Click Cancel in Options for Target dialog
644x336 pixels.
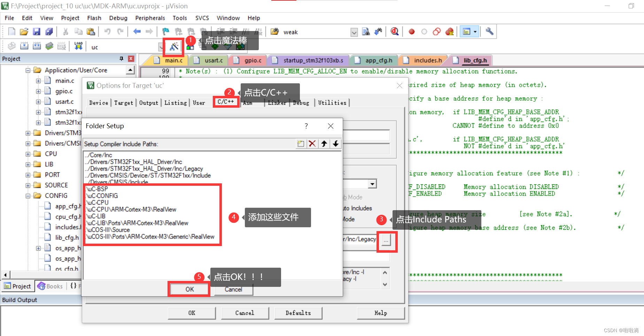pos(245,313)
